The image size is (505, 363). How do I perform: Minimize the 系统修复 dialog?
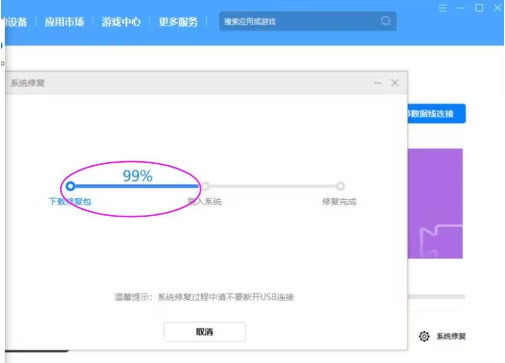pyautogui.click(x=378, y=83)
